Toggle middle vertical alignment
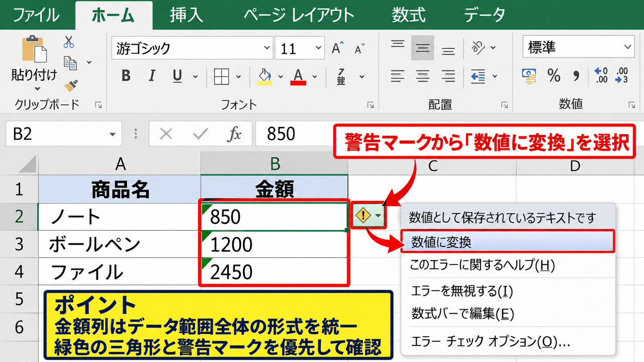The width and height of the screenshot is (644, 362). coord(423,48)
